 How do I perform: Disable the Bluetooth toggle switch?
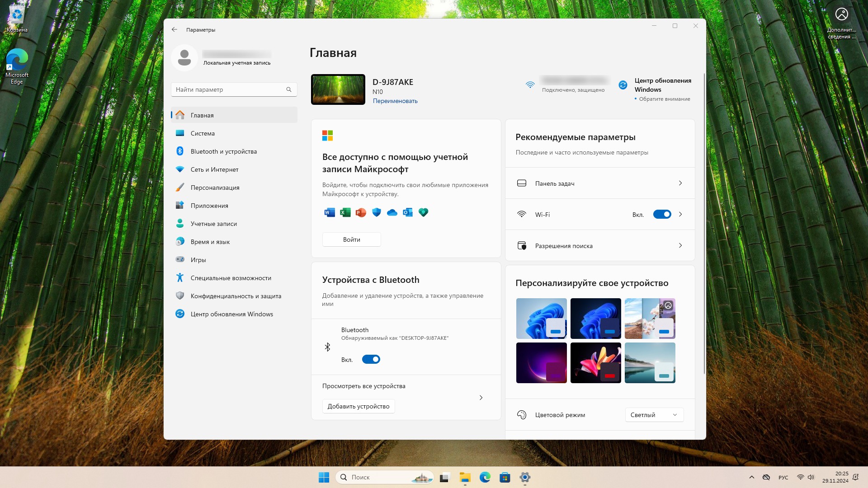[x=371, y=360]
